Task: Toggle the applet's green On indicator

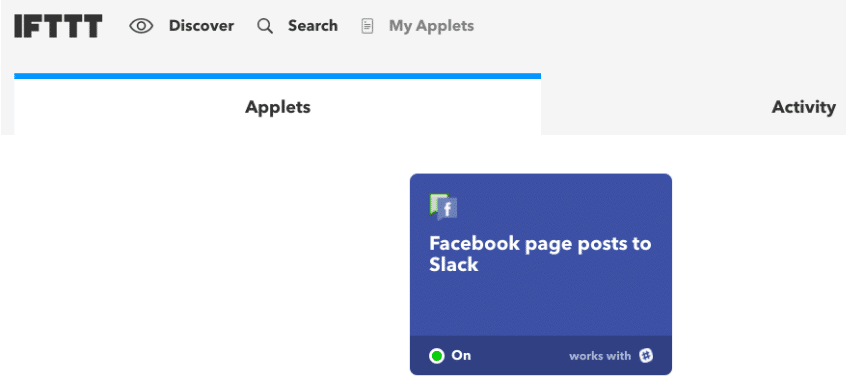Action: pyautogui.click(x=436, y=356)
